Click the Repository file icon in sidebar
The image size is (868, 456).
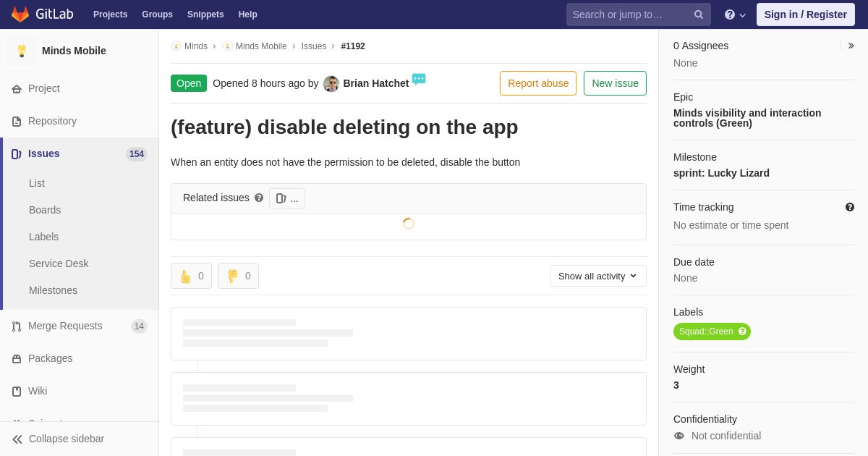pos(17,122)
